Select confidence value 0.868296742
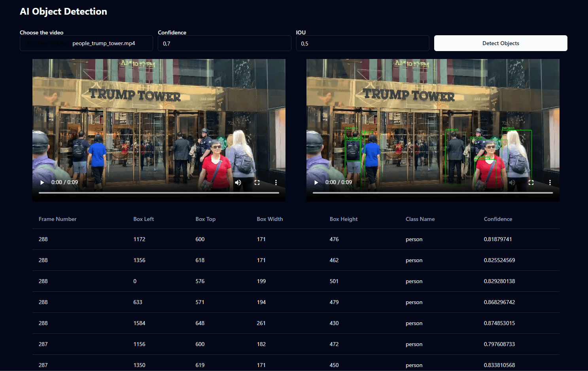This screenshot has height=371, width=588. point(499,302)
